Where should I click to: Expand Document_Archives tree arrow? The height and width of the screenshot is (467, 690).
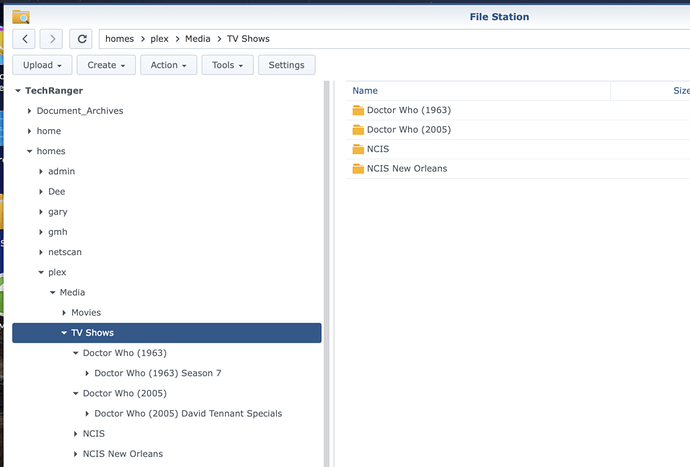[29, 111]
